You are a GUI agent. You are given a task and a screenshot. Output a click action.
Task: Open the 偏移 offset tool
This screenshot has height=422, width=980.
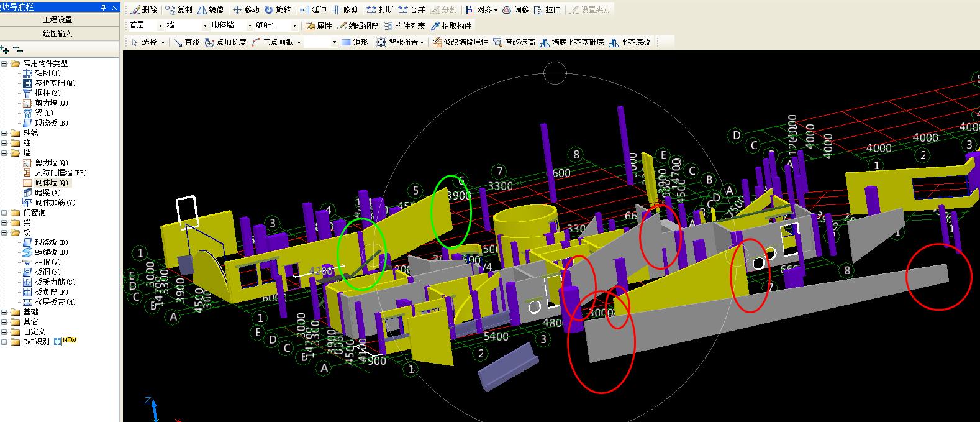click(x=516, y=10)
